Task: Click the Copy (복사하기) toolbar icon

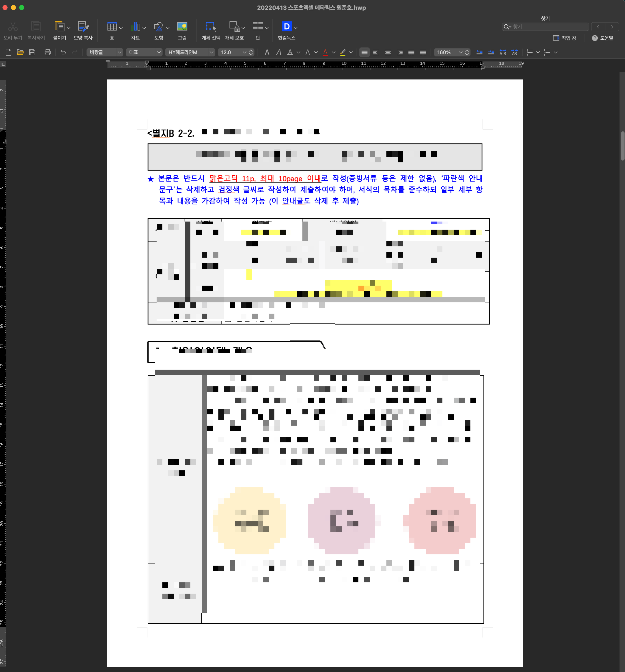Action: [x=36, y=27]
